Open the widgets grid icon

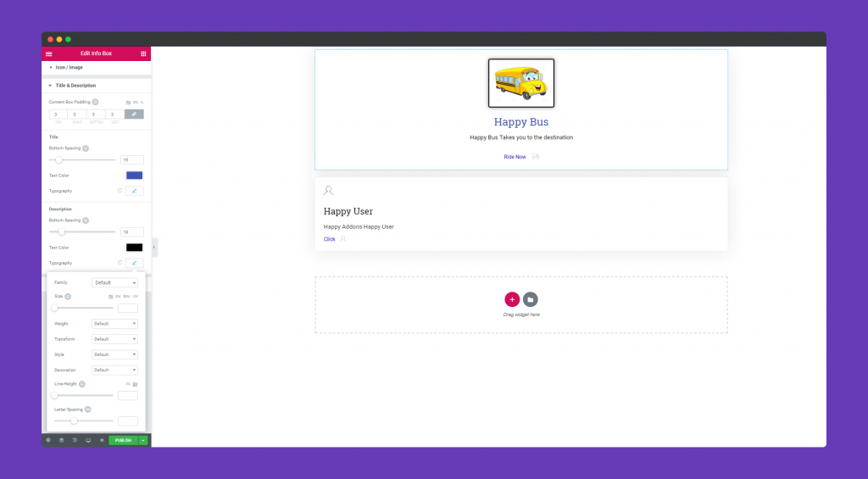(143, 53)
